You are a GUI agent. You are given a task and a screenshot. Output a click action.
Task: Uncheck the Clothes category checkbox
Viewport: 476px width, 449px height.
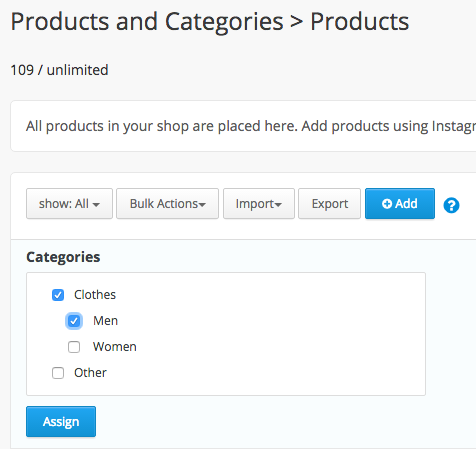coord(58,295)
